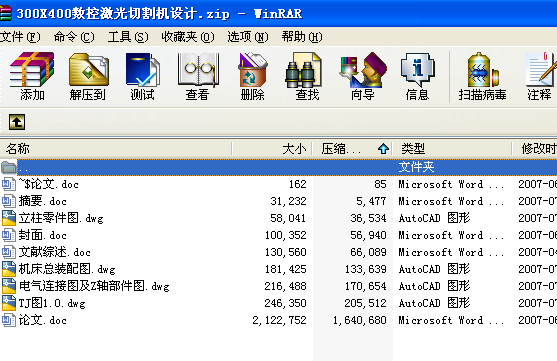The height and width of the screenshot is (361, 557).
Task: Click the packed size value 1,640,680
Action: pyautogui.click(x=359, y=320)
